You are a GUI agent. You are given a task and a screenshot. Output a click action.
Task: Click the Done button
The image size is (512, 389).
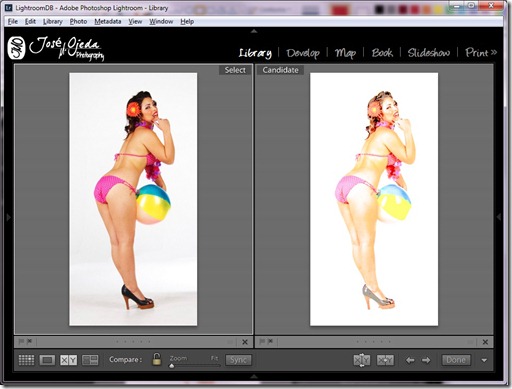tap(456, 360)
